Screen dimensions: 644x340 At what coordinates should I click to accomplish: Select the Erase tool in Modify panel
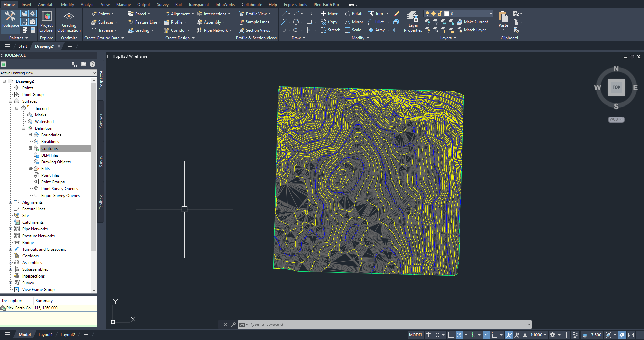pos(396,14)
